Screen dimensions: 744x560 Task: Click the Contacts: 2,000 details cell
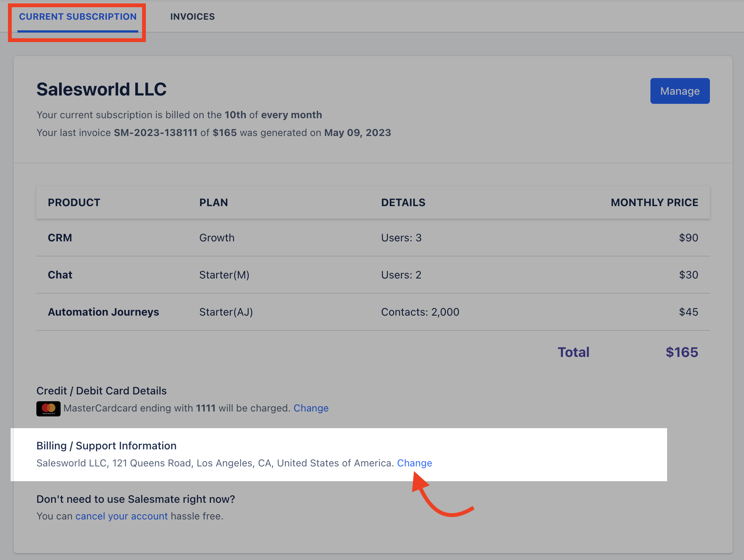pyautogui.click(x=420, y=312)
